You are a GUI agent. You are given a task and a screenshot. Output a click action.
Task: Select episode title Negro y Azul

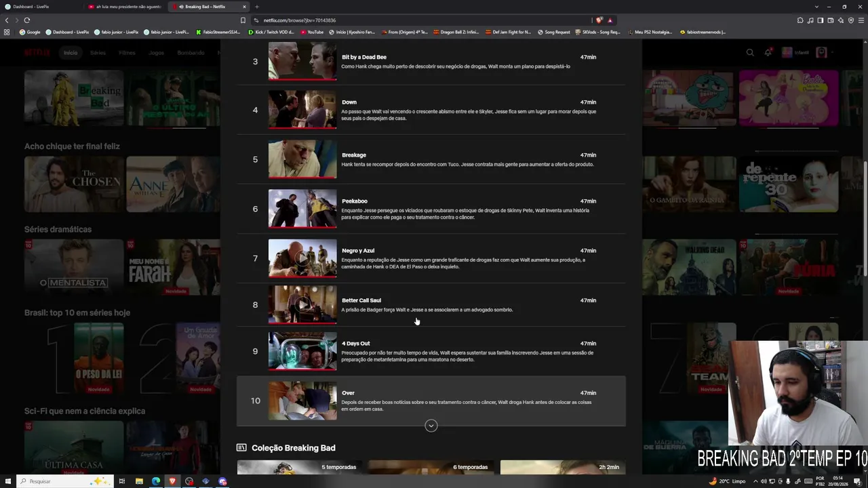(358, 251)
